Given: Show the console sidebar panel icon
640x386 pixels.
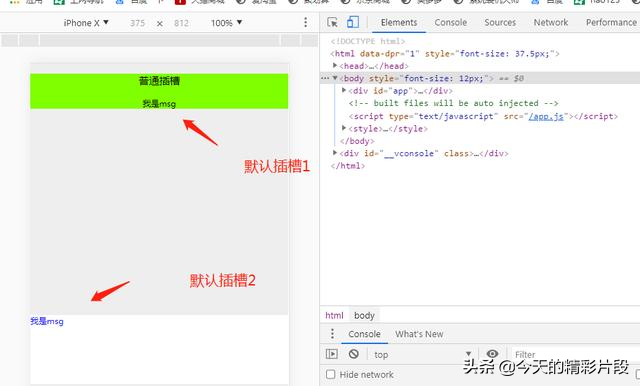Looking at the screenshot, I should point(331,354).
